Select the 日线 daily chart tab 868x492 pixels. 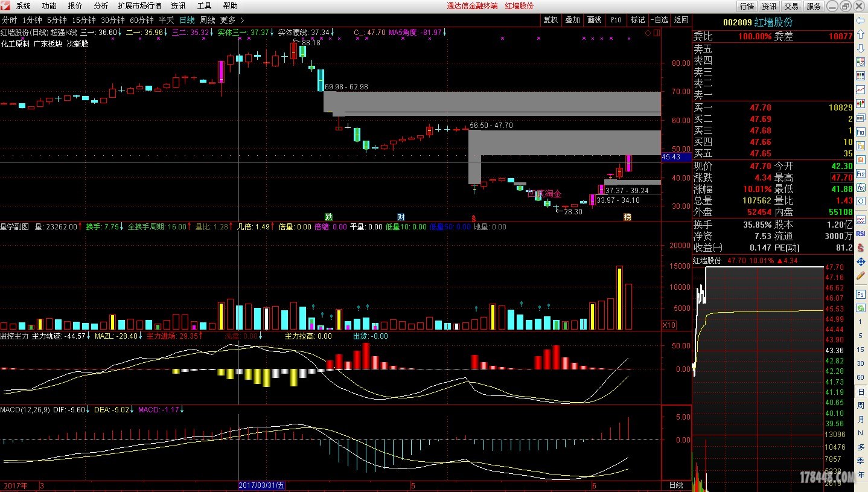click(x=187, y=20)
